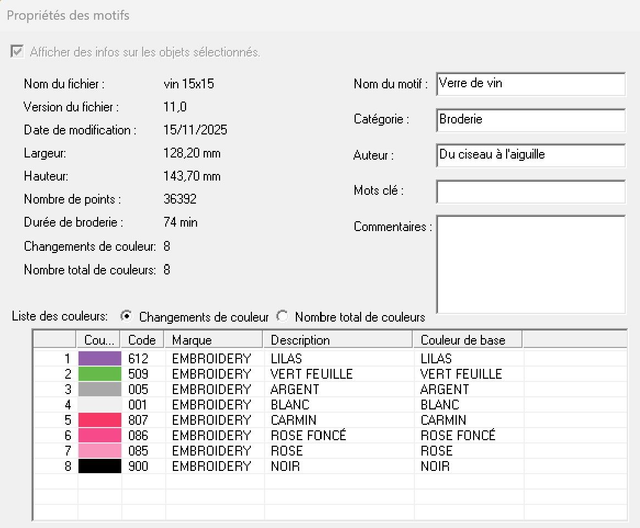Click the 'Couleur de base' column header
This screenshot has height=528, width=640.
click(x=467, y=340)
